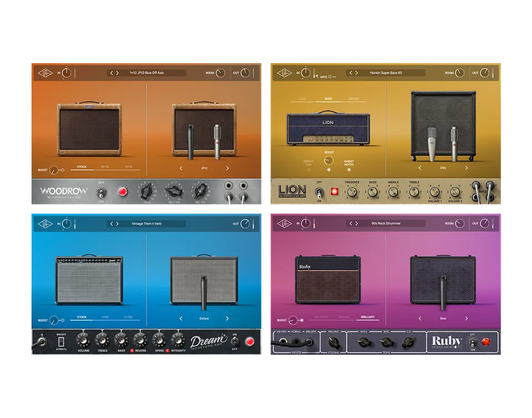Toggle the Boost enable dot in Ruby
The width and height of the screenshot is (532, 418).
click(301, 320)
